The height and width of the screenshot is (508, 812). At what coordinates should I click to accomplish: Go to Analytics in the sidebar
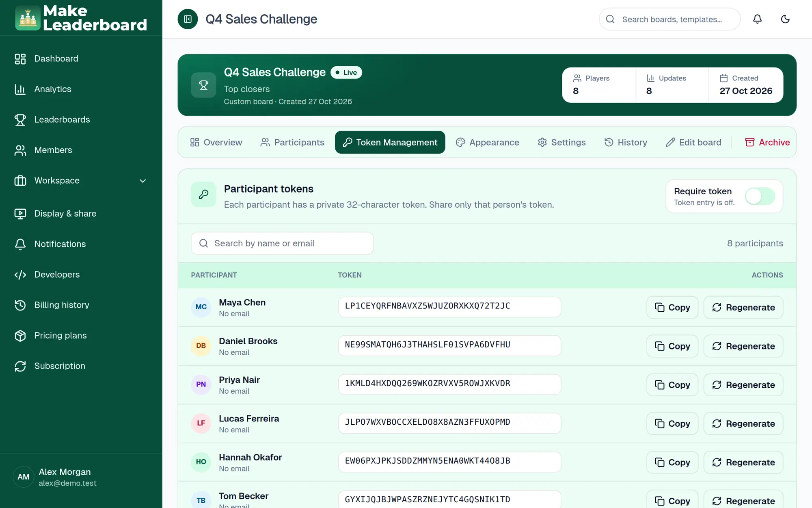pos(81,89)
